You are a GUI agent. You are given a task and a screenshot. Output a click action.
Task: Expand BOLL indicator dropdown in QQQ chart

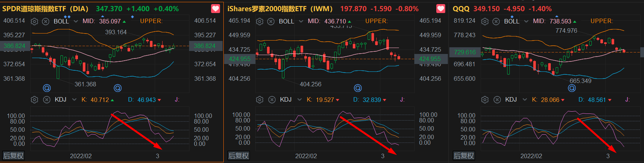pos(526,22)
